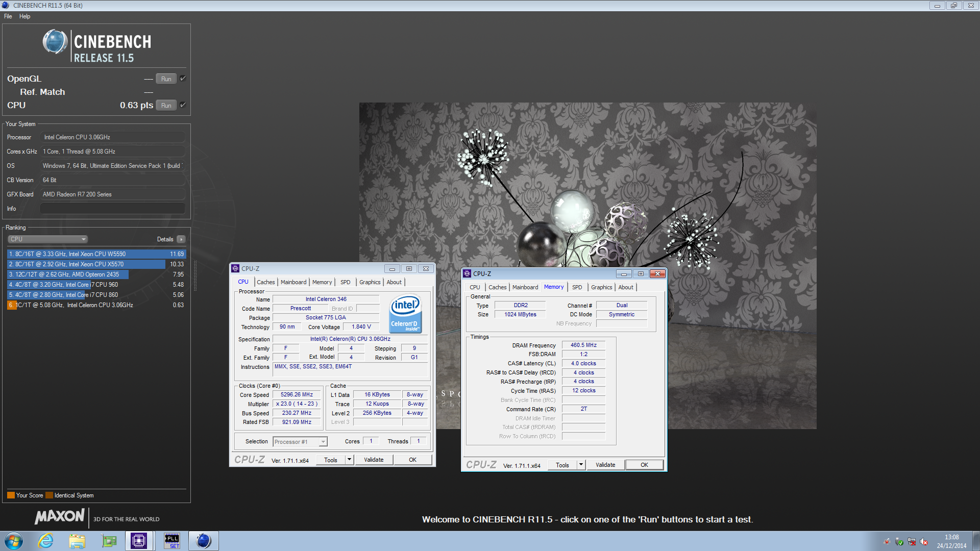
Task: Click the Multiplier x 23.0 value field
Action: click(x=297, y=404)
